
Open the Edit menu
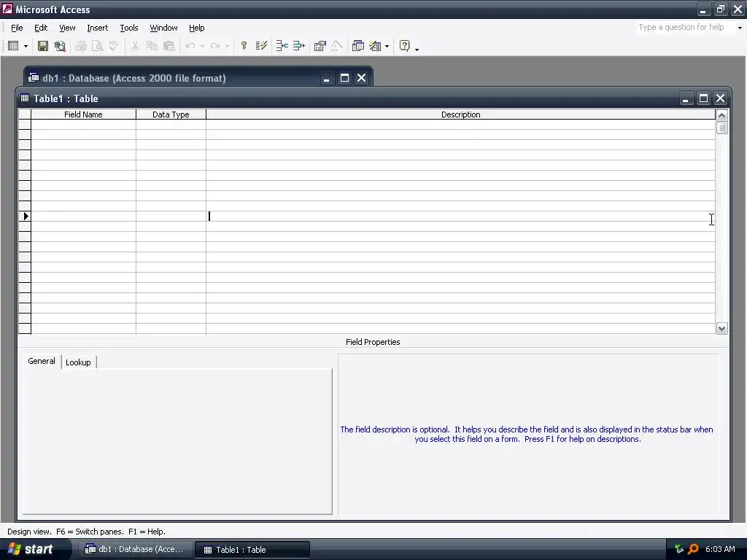point(41,28)
